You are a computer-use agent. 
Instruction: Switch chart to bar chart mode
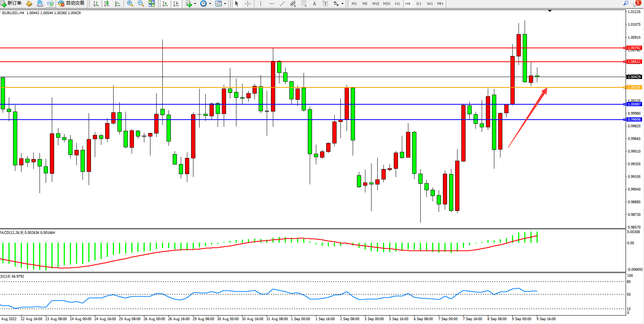[x=96, y=3]
